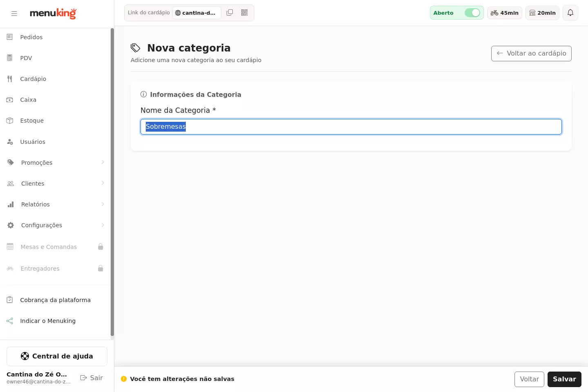
Task: Click the Usuários people icon
Action: click(10, 142)
